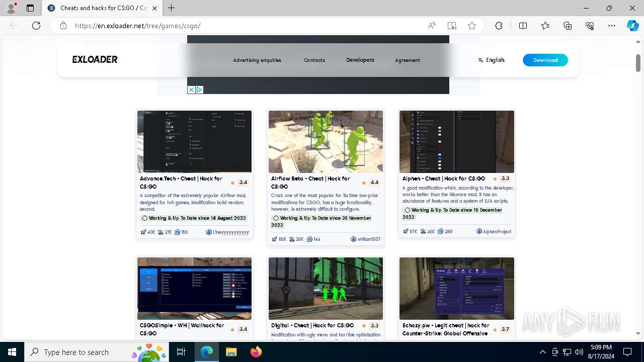Image resolution: width=644 pixels, height=362 pixels.
Task: Open the Agreement menu item
Action: [408, 60]
